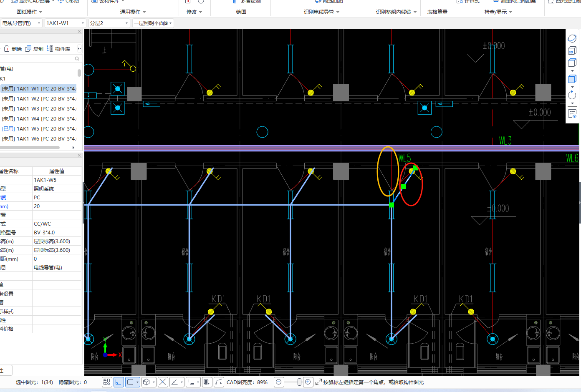Click the search magnifier in component list
Viewport: 581px width, 392px height.
[77, 59]
